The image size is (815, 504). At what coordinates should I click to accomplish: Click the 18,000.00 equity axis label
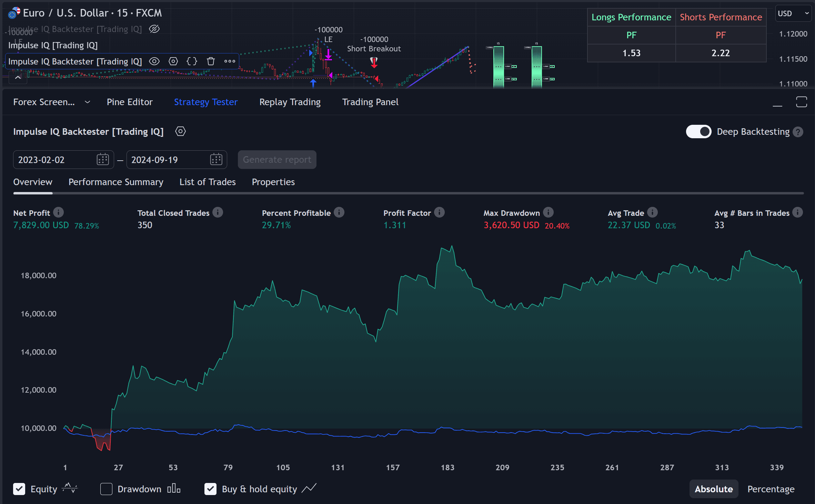(39, 275)
